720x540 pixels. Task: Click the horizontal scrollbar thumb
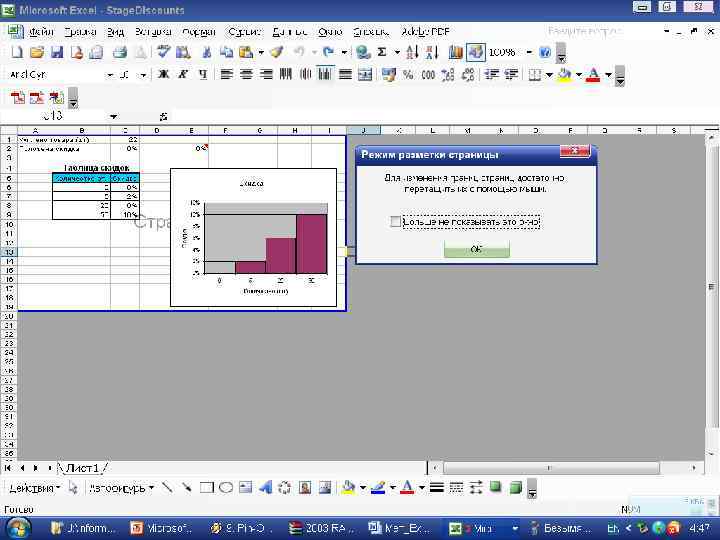[x=551, y=468]
